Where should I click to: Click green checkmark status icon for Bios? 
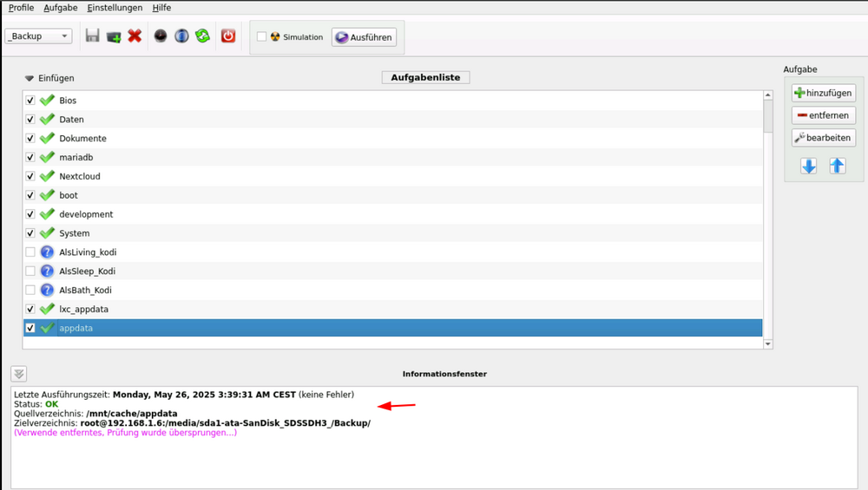click(47, 100)
